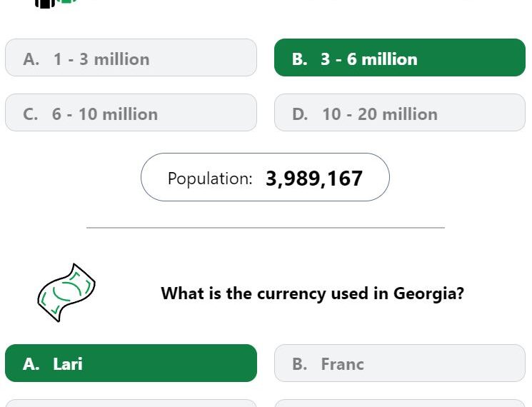The width and height of the screenshot is (532, 407).
Task: Choose option D. 10 - 20 million
Action: point(400,113)
